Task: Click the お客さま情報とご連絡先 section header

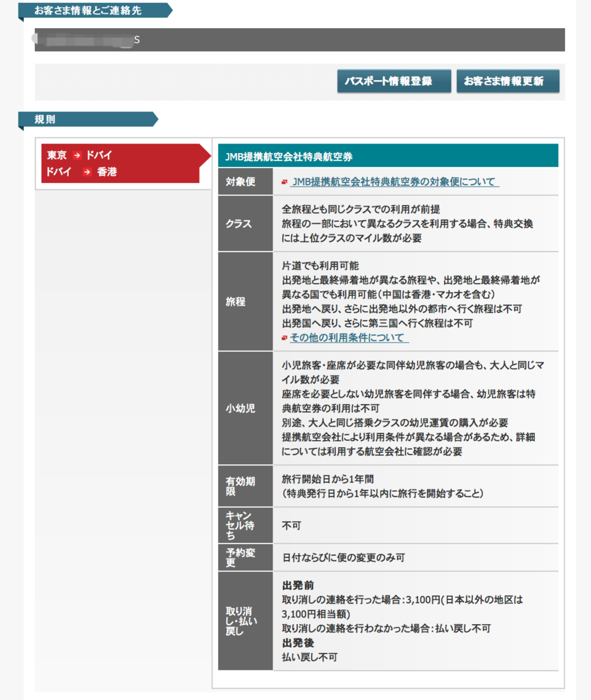Action: pyautogui.click(x=96, y=11)
